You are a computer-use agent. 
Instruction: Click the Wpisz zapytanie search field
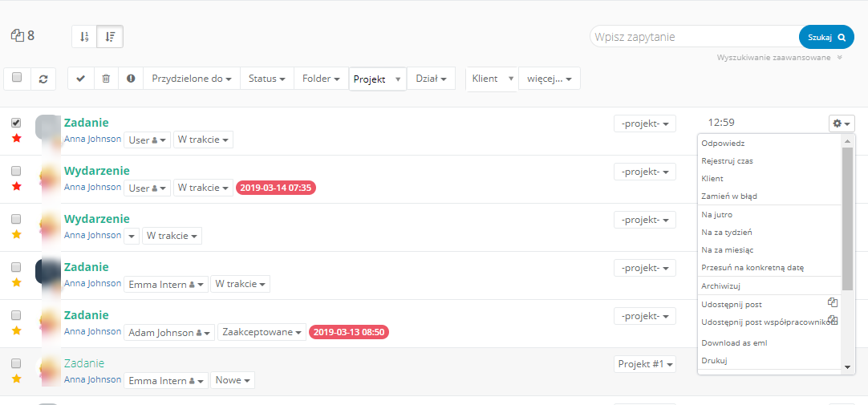[x=696, y=37]
